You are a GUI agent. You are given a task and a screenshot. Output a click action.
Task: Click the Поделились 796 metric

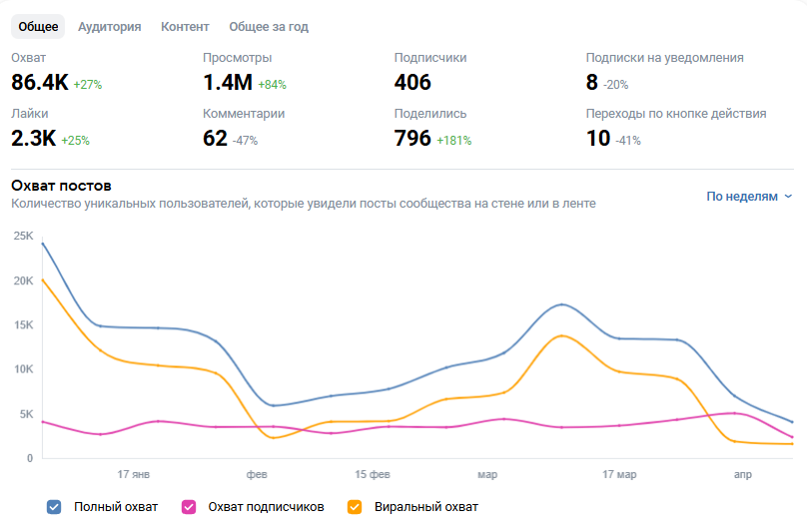coord(432,129)
